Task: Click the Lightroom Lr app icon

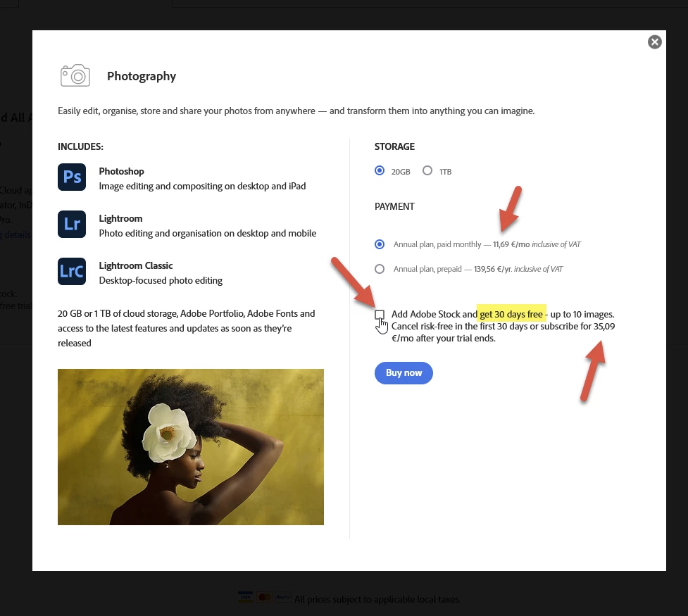Action: [72, 224]
